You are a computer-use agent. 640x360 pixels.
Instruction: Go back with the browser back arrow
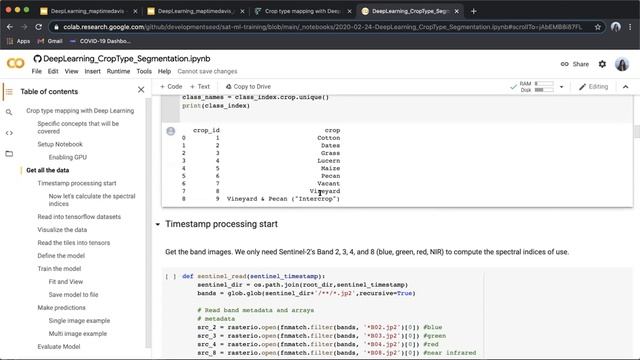(10, 27)
